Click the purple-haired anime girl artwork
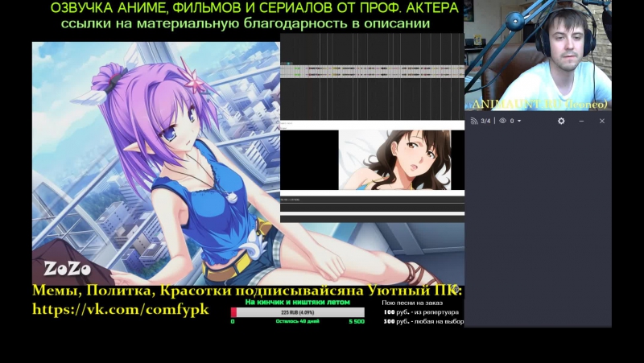This screenshot has width=644, height=363. click(x=156, y=164)
